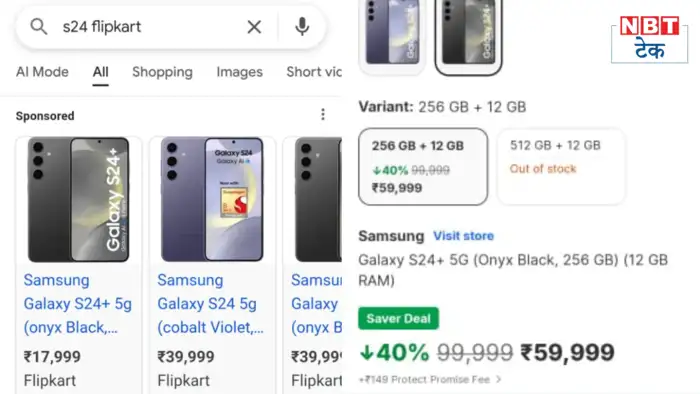Viewport: 700px width, 394px height.
Task: Focus the search box with s24 flipkart
Action: coord(147,27)
